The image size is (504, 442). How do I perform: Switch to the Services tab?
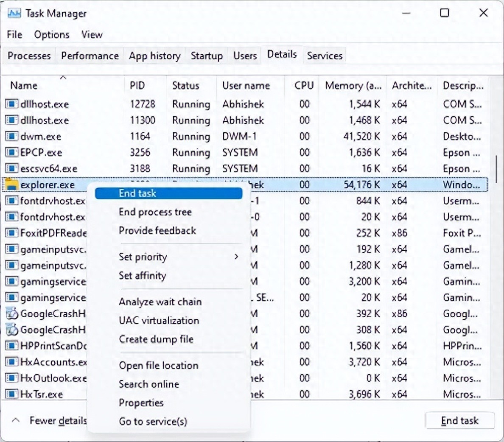click(325, 56)
